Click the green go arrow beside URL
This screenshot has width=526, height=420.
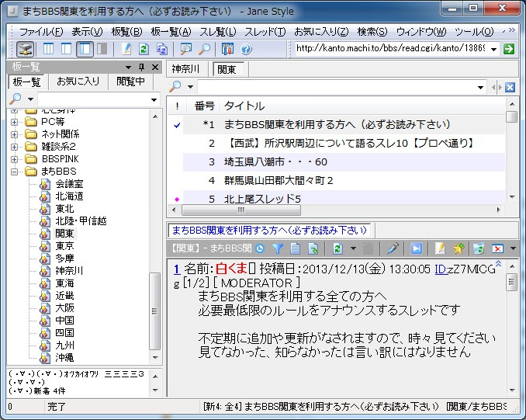tap(509, 49)
